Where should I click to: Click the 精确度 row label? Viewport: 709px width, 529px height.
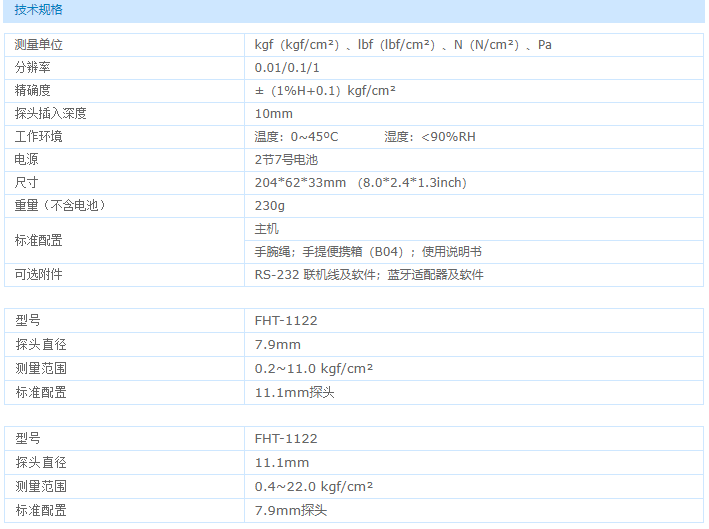pyautogui.click(x=34, y=91)
